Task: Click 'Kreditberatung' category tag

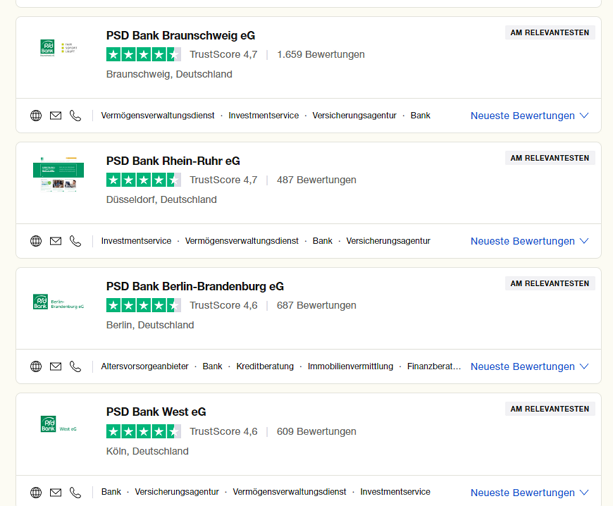Action: pyautogui.click(x=265, y=366)
